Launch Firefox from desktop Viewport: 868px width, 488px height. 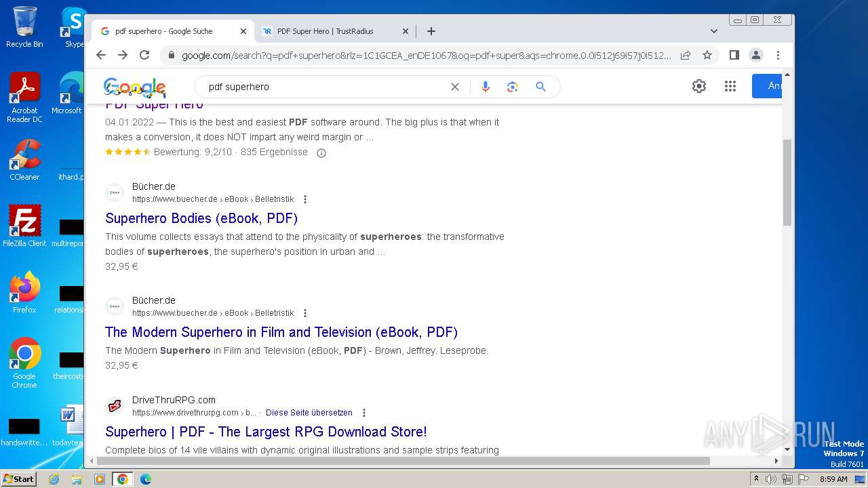click(24, 292)
